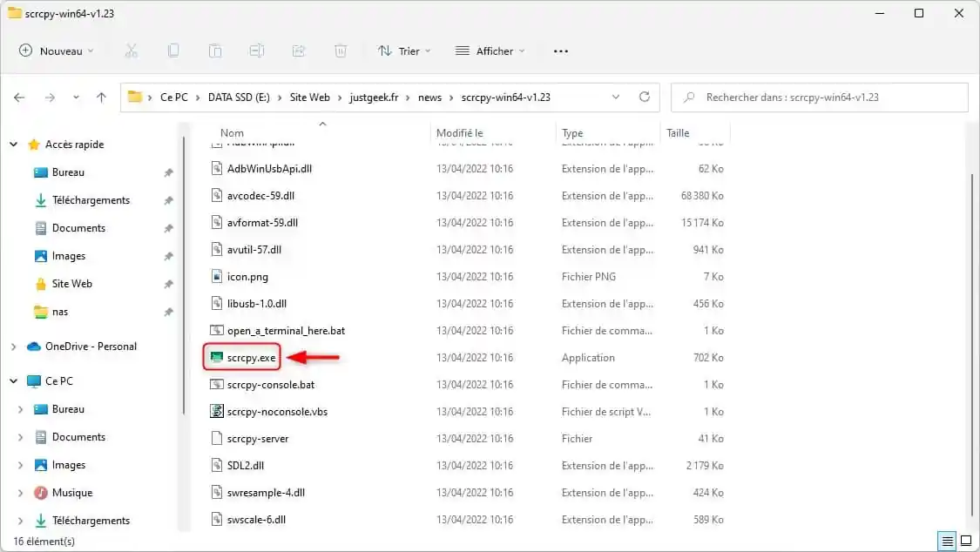Select the avutil-57.dll file
The width and height of the screenshot is (980, 552).
point(254,250)
